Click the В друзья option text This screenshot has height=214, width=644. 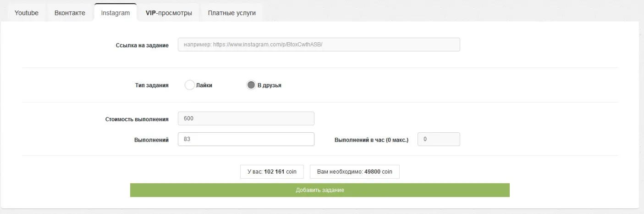[270, 85]
